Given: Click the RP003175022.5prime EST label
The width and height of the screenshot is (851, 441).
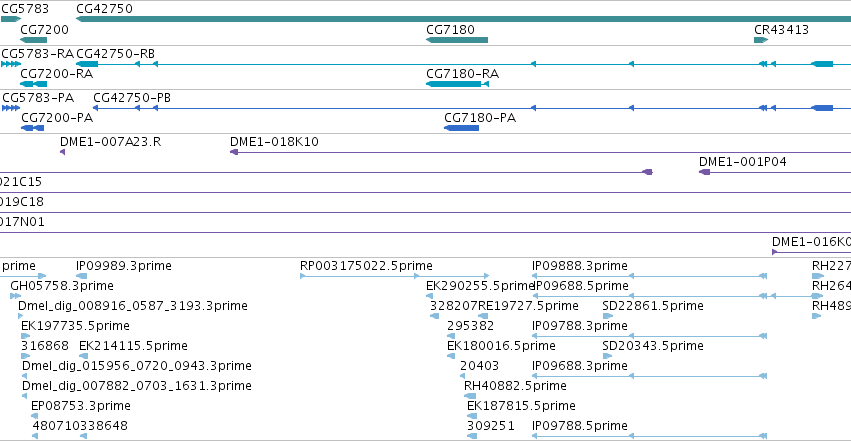Looking at the screenshot, I should pyautogui.click(x=366, y=266).
